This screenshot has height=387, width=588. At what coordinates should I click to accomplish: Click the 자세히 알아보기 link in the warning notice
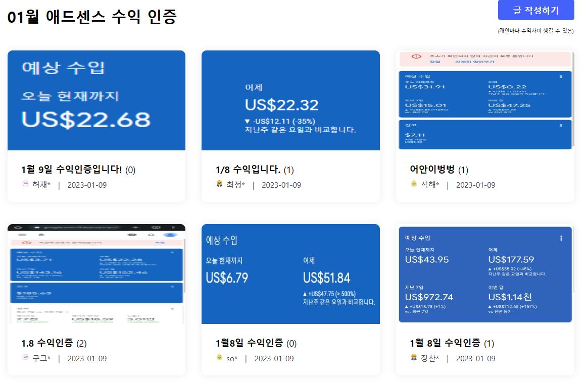[475, 62]
